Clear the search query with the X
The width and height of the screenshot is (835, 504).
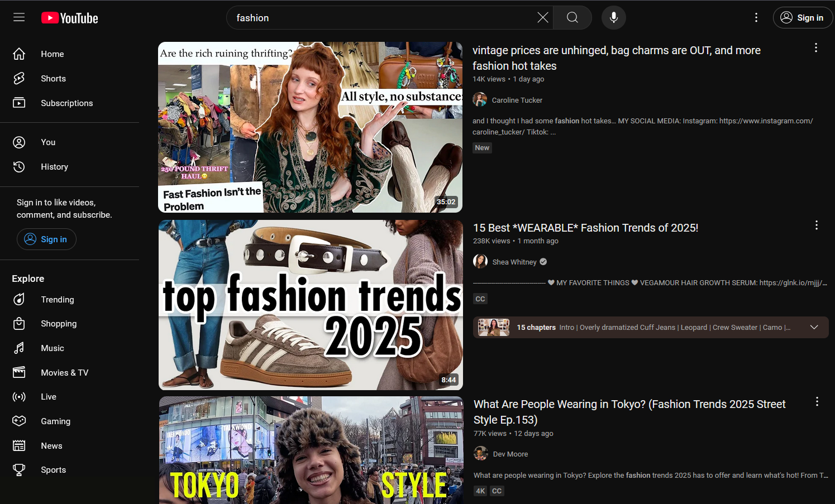click(542, 17)
